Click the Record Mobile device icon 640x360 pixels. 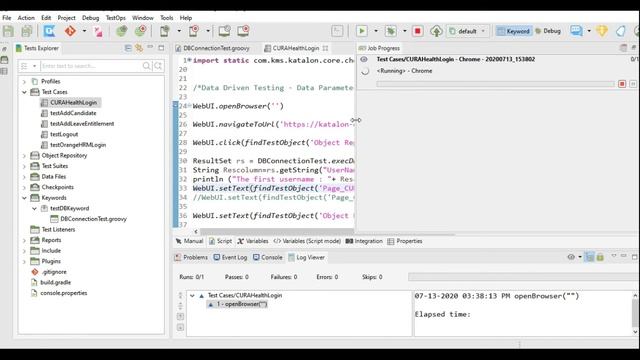click(x=193, y=31)
